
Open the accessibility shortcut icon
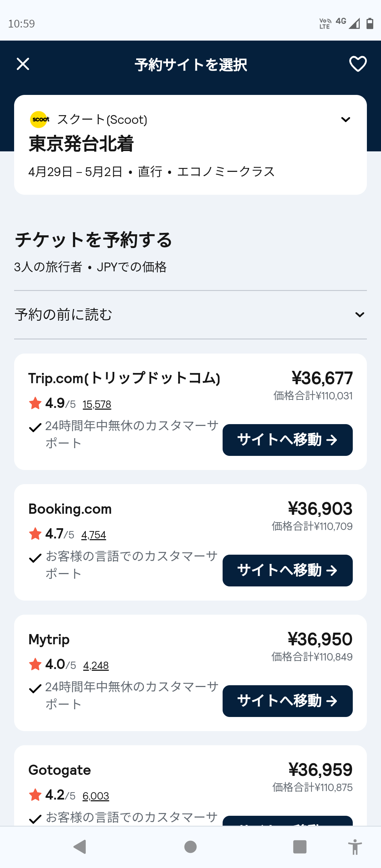tap(355, 846)
